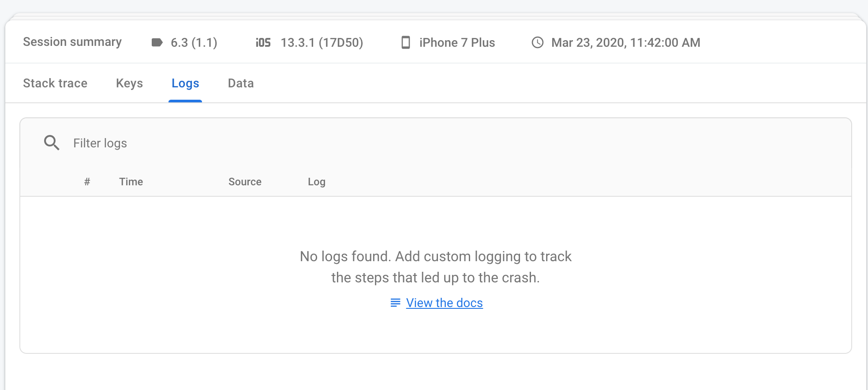This screenshot has width=868, height=390.
Task: Click the 6.3 (1.1) version label
Action: (194, 43)
